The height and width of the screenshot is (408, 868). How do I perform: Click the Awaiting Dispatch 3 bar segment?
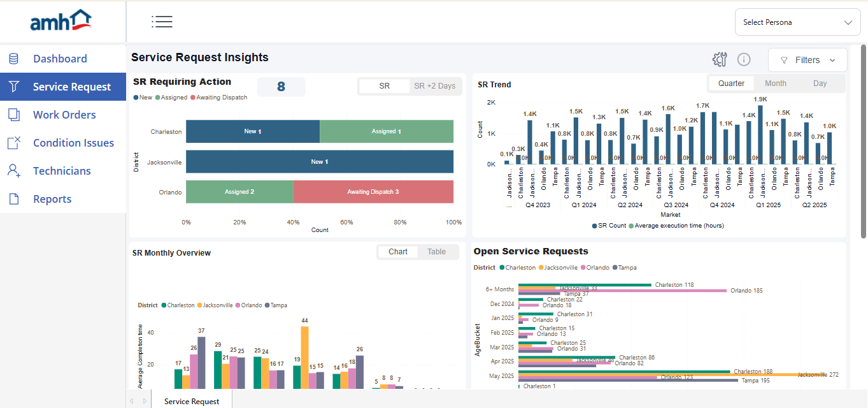pos(373,192)
